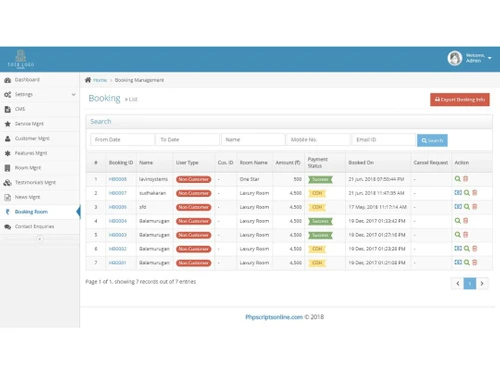Select page 1 in pagination
Image resolution: width=500 pixels, height=375 pixels.
470,284
